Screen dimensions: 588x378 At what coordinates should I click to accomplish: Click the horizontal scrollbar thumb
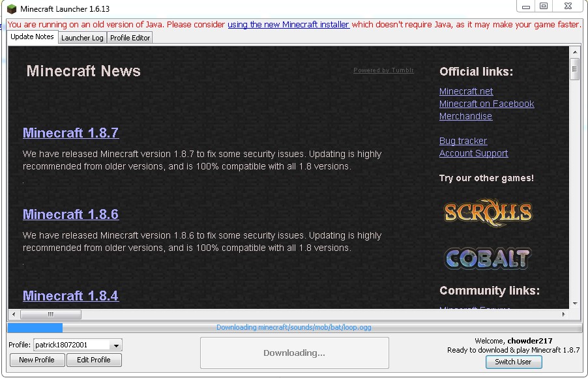[51, 314]
